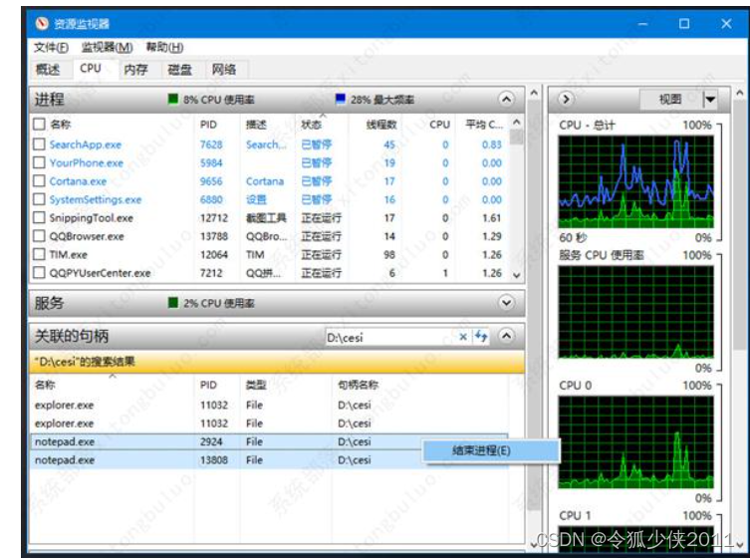Select the notepad.exe row with PID 13808
Screen dimensions: 750x560
click(268, 460)
